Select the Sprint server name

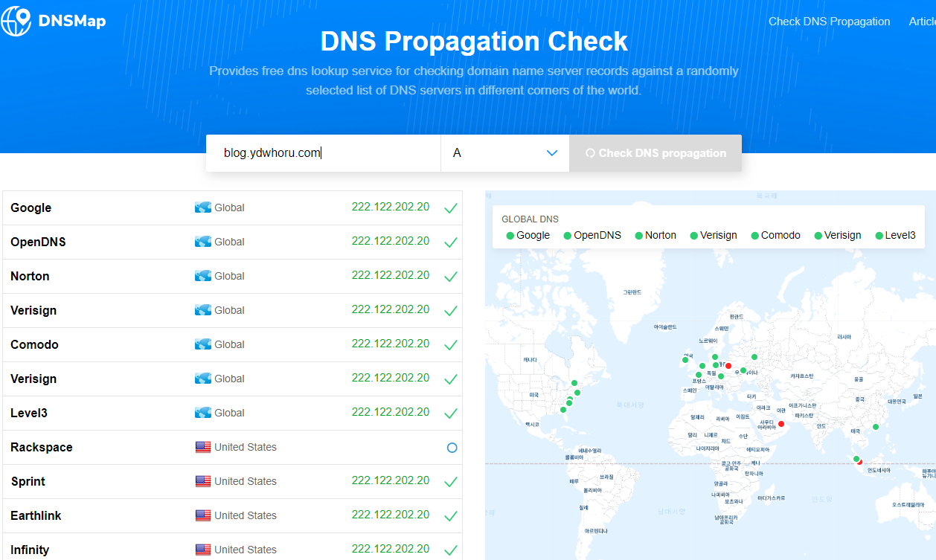(x=28, y=481)
